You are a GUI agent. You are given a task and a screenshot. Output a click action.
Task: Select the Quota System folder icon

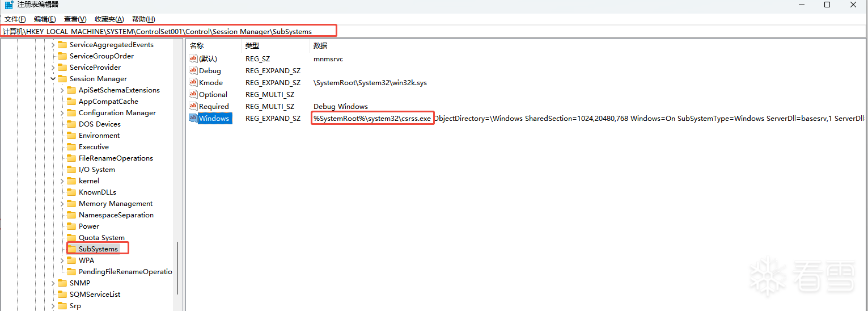click(71, 238)
